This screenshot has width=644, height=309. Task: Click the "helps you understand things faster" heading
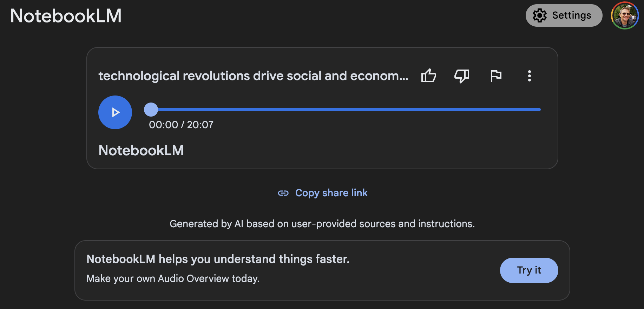coord(218,259)
